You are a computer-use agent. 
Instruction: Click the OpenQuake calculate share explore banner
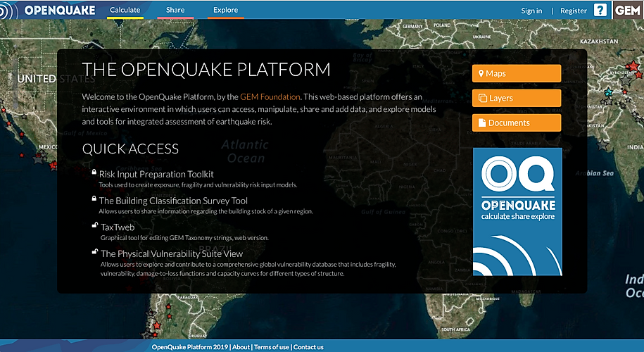click(517, 212)
